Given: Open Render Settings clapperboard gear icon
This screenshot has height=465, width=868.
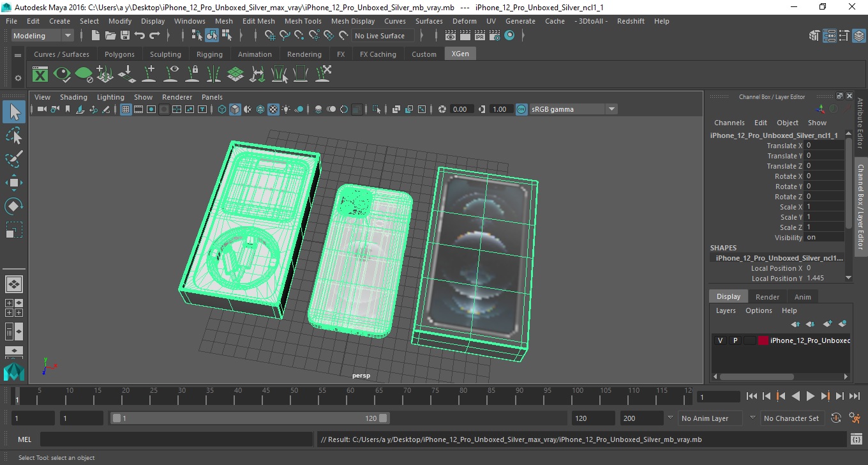Looking at the screenshot, I should [x=495, y=36].
